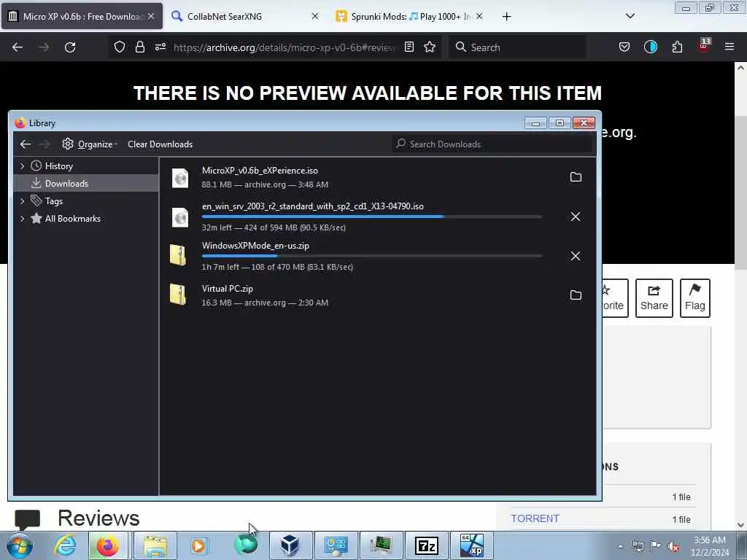The image size is (747, 560).
Task: Select the Virtual PC.zip file icon
Action: click(x=178, y=295)
